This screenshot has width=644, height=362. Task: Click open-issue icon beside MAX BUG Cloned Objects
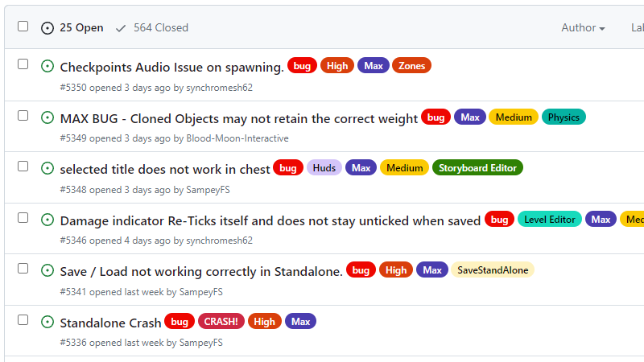pyautogui.click(x=47, y=117)
